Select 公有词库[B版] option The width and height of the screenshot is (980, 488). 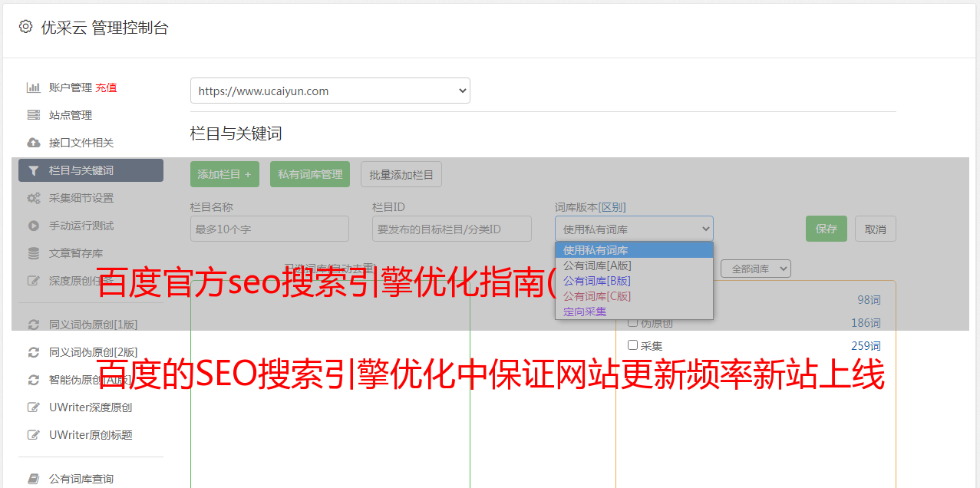tap(634, 281)
